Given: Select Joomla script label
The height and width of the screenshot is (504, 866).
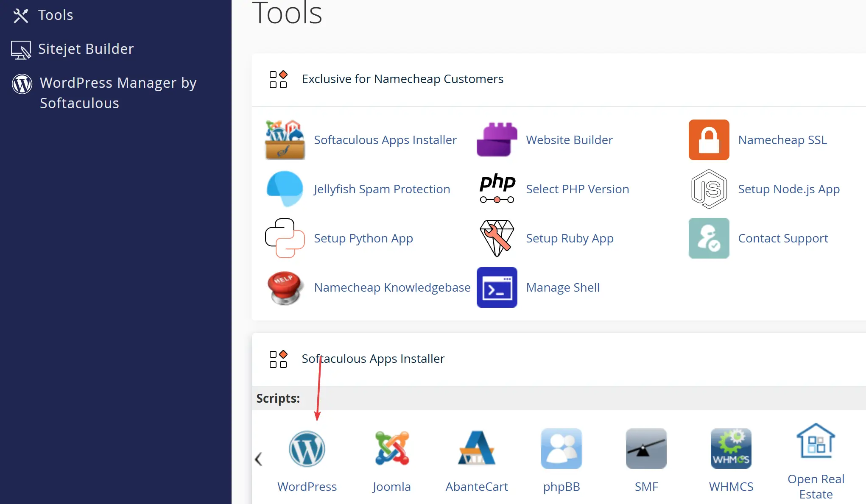Looking at the screenshot, I should click(x=391, y=487).
